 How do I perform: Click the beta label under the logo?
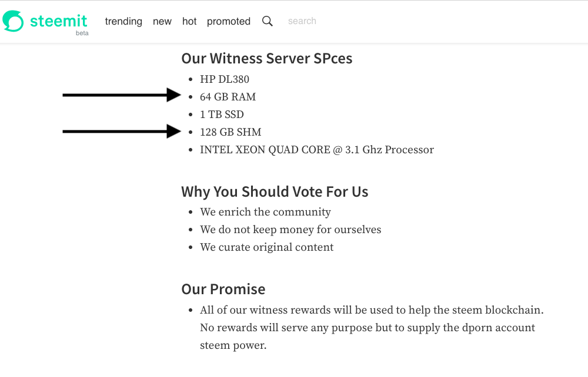[82, 33]
